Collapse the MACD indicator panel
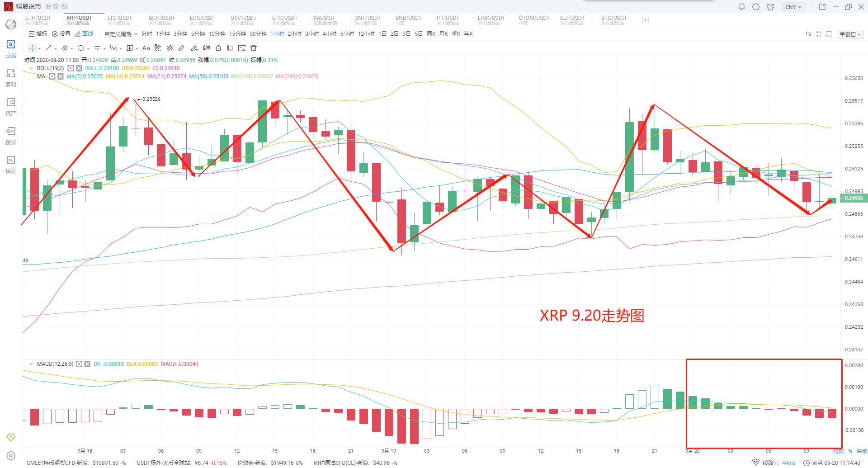This screenshot has height=468, width=868. coord(31,364)
